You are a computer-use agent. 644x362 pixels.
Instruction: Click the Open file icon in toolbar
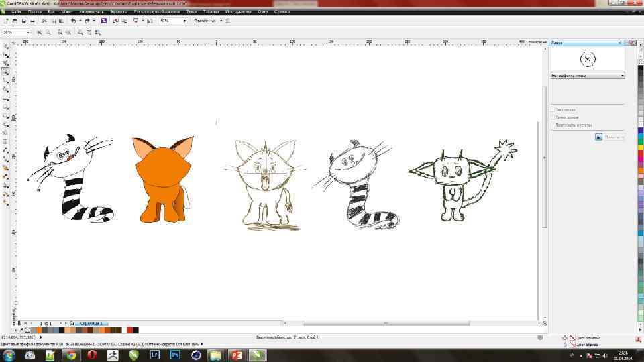click(x=15, y=21)
